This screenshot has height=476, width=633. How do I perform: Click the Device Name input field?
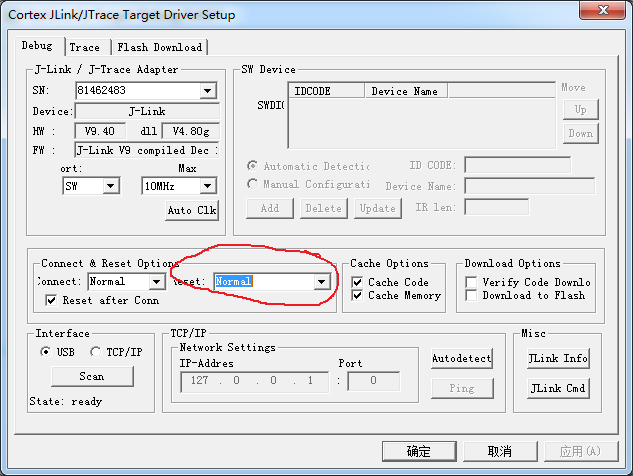coord(529,186)
